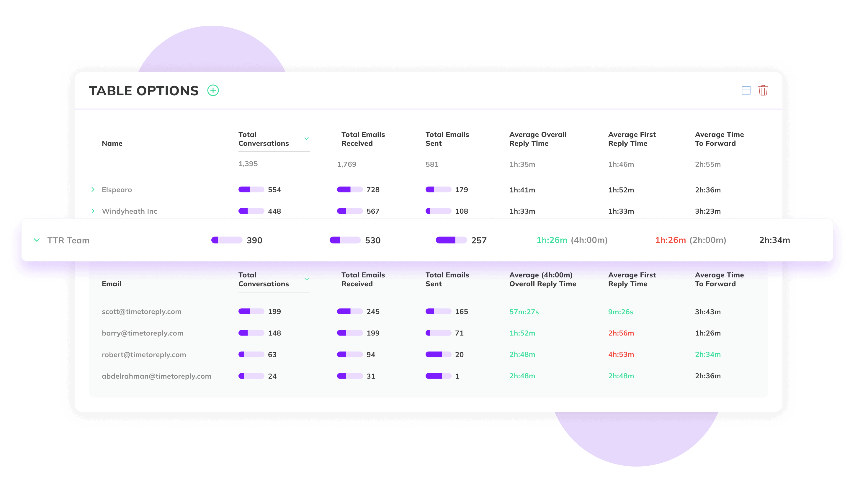Screen dimensions: 868x494
Task: Click Total Emails Received column header
Action: 363,139
